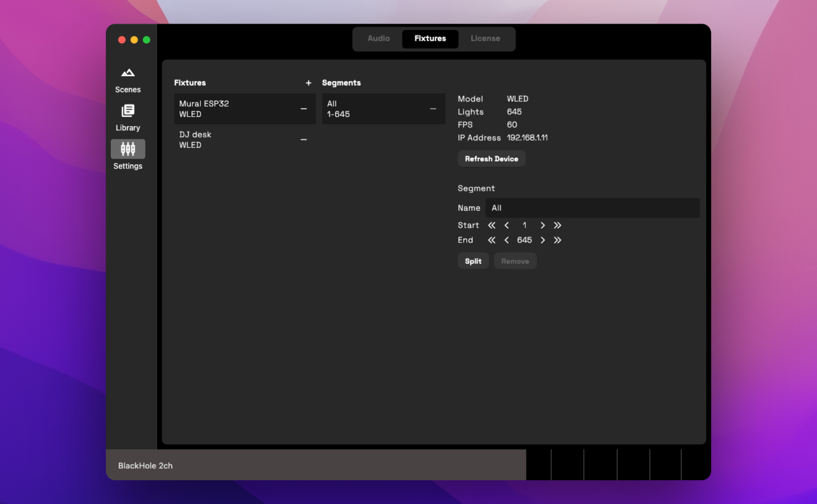
Task: Add a new fixture with plus icon
Action: point(309,83)
